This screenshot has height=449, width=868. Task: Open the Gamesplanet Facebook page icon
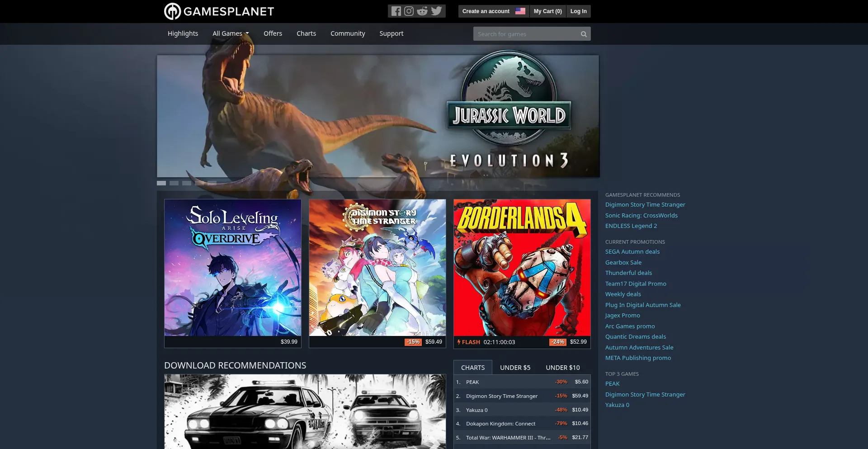(x=396, y=11)
